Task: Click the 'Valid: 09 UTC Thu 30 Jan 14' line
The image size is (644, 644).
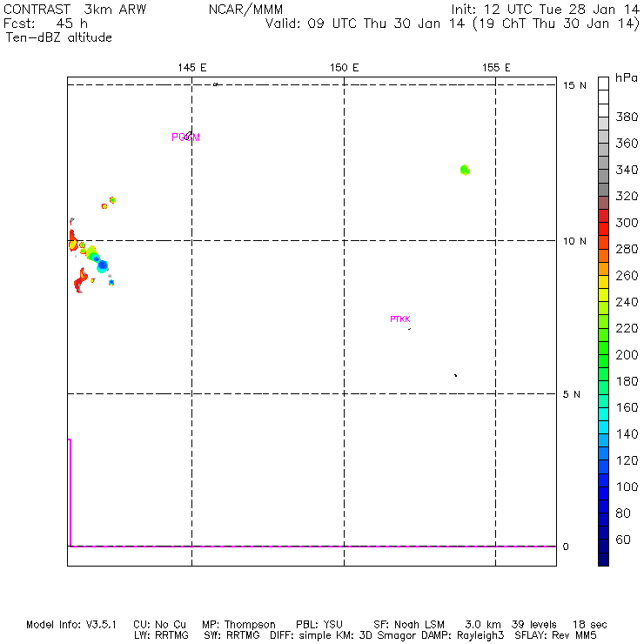Action: coord(365,23)
